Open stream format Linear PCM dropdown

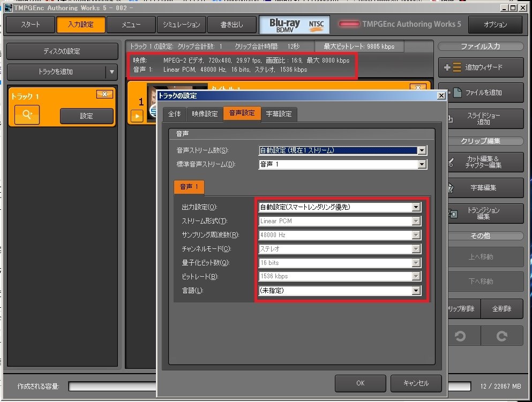click(416, 221)
